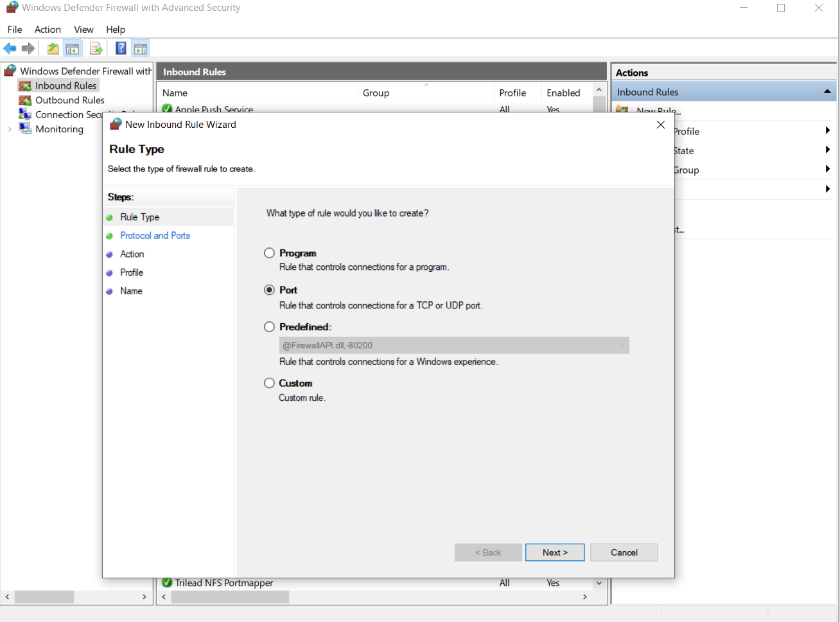Image resolution: width=840 pixels, height=622 pixels.
Task: Click the Monitoring node icon
Action: [x=25, y=129]
